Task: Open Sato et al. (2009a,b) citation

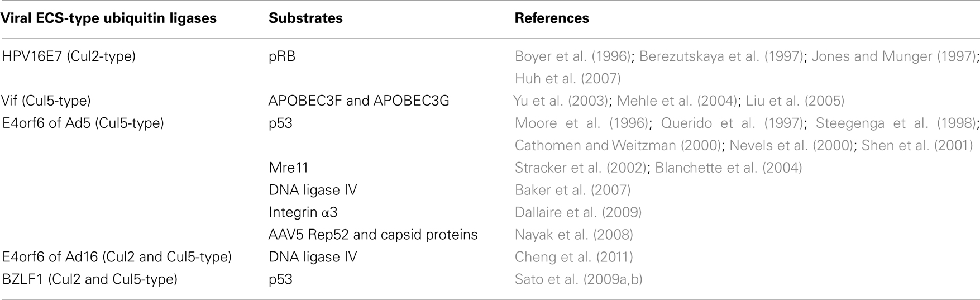Action: tap(579, 279)
